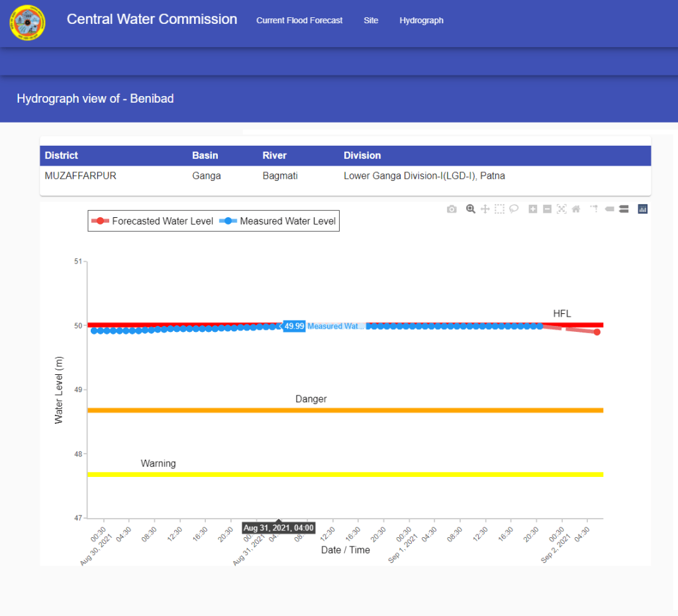Go to the Hydrograph menu item
This screenshot has height=616, width=678.
[x=421, y=21]
